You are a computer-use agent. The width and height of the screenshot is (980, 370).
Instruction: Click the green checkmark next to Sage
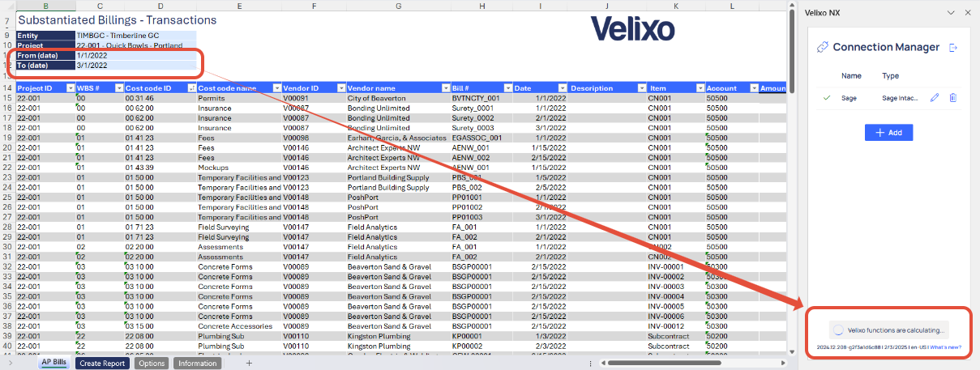(827, 98)
